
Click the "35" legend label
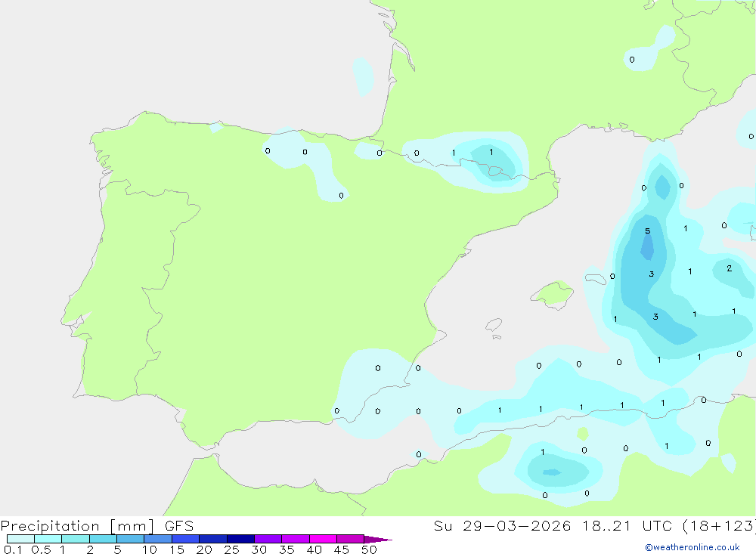(287, 549)
